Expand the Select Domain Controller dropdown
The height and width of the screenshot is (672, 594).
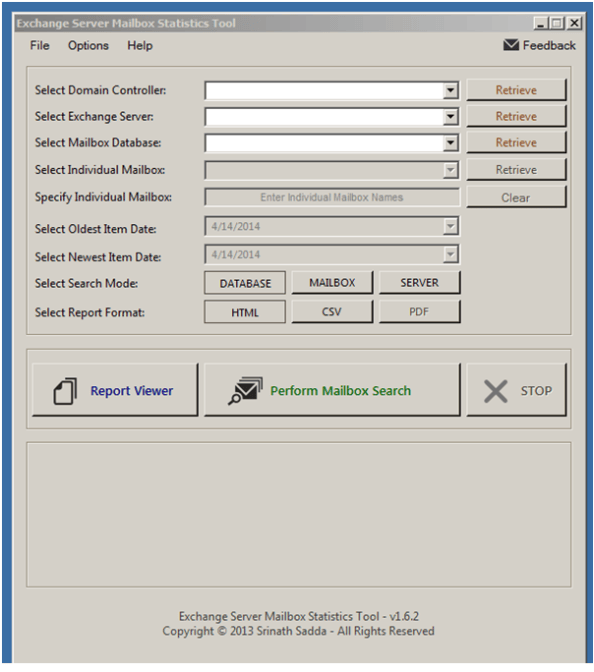(450, 90)
